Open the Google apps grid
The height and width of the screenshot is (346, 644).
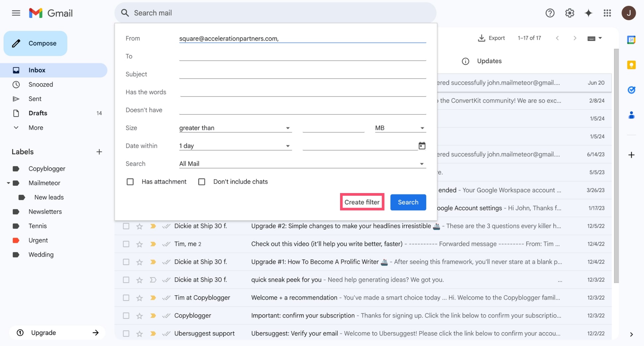(x=607, y=13)
